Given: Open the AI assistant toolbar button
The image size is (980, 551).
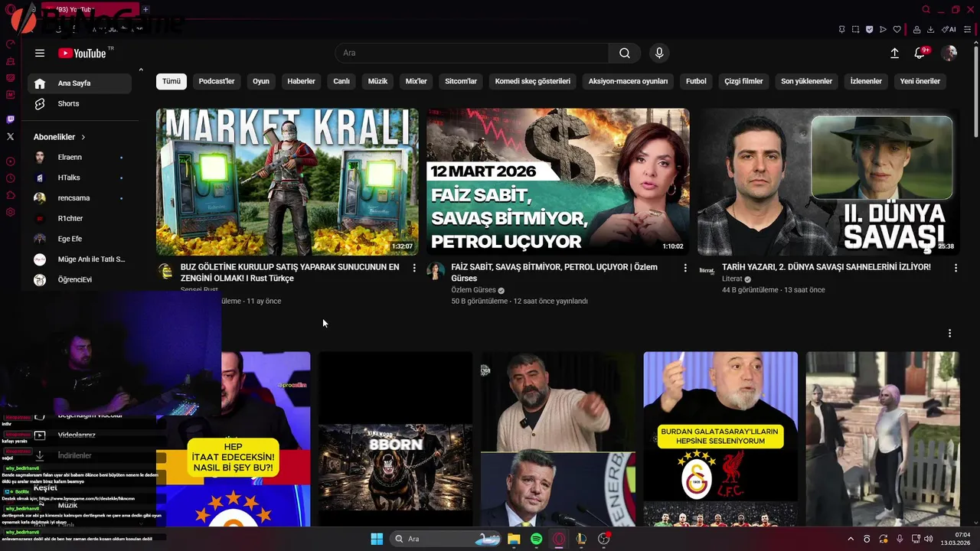Looking at the screenshot, I should pos(949,29).
